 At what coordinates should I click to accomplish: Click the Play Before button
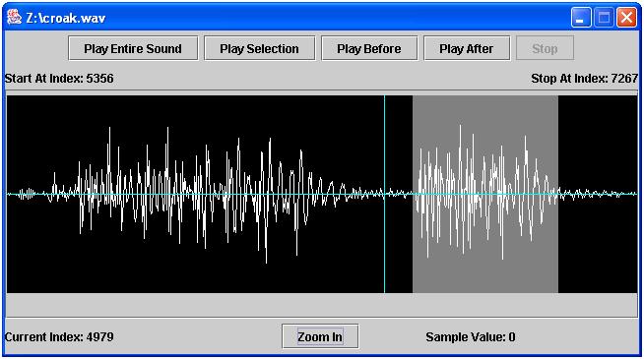pos(369,48)
